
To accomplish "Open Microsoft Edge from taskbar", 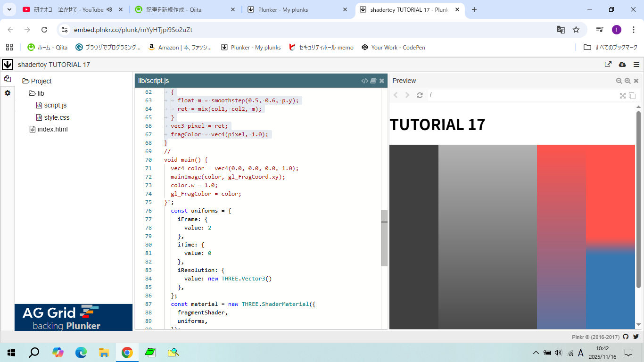I will coord(81,352).
